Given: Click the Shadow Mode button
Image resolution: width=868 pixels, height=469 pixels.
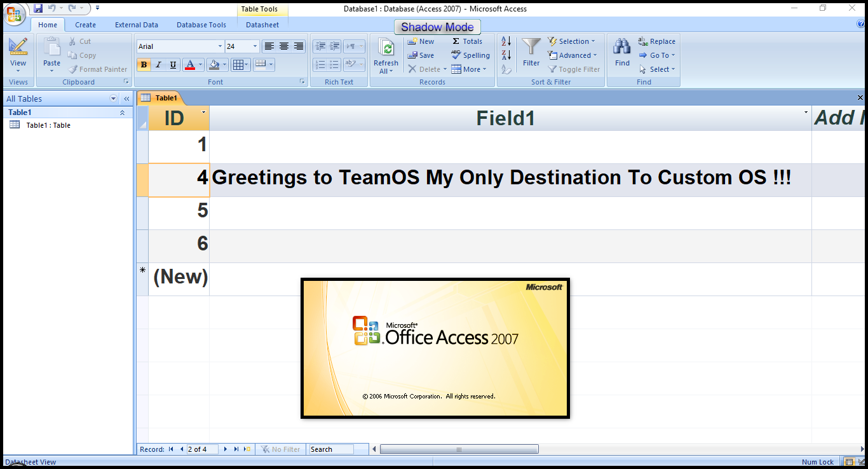Looking at the screenshot, I should coord(437,27).
